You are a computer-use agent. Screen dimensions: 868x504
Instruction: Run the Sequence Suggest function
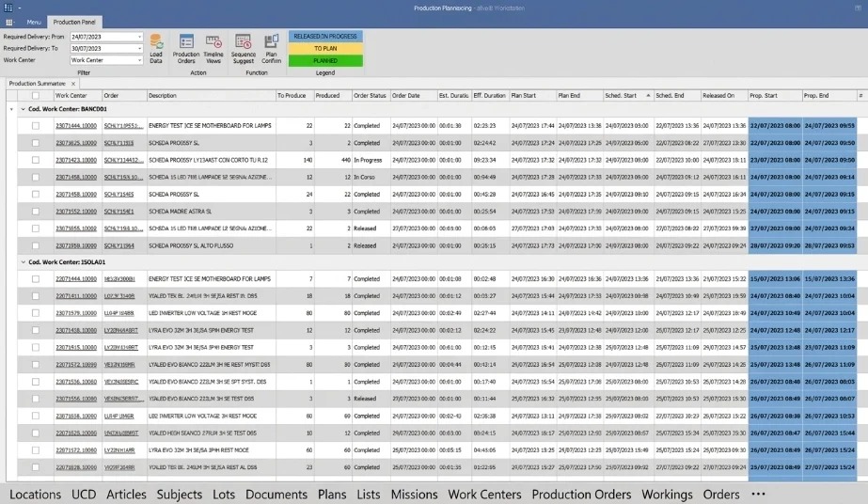(x=243, y=49)
